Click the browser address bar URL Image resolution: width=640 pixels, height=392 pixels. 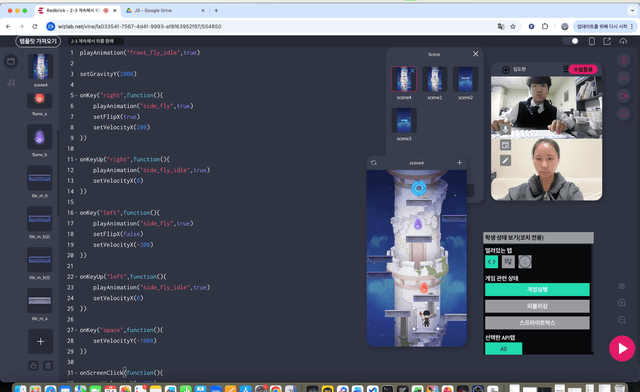tap(140, 27)
